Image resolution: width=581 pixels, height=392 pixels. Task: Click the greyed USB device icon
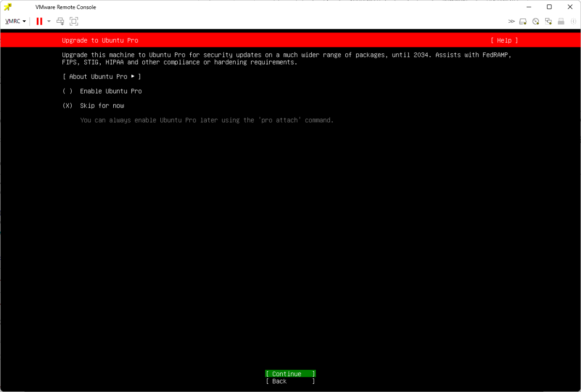tap(561, 21)
